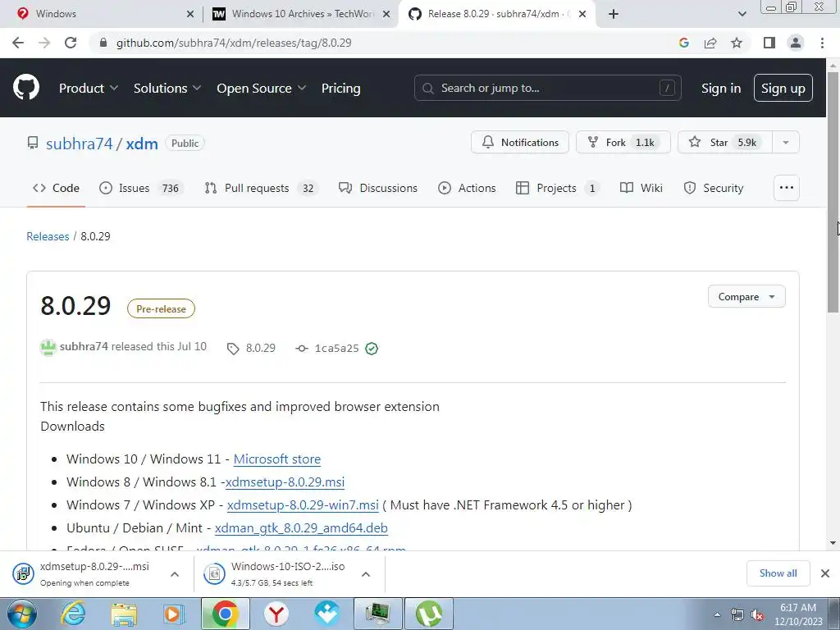The image size is (840, 630).
Task: Open the Star lists dropdown arrow
Action: tap(786, 143)
